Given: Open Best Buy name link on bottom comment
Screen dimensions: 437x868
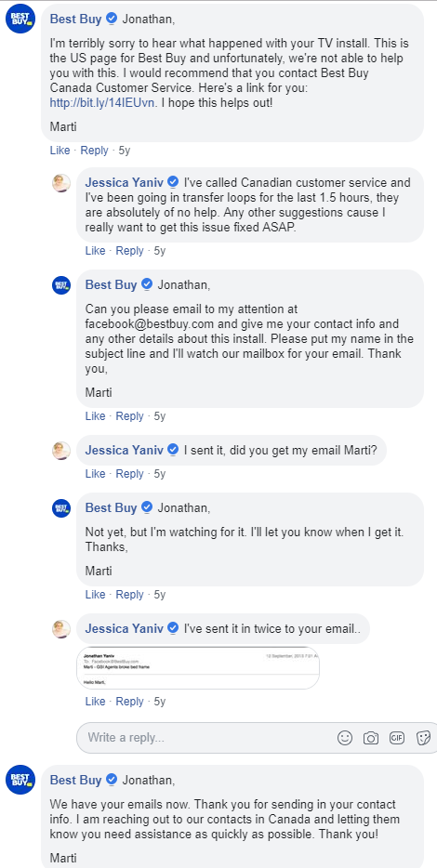Looking at the screenshot, I should coord(76,780).
